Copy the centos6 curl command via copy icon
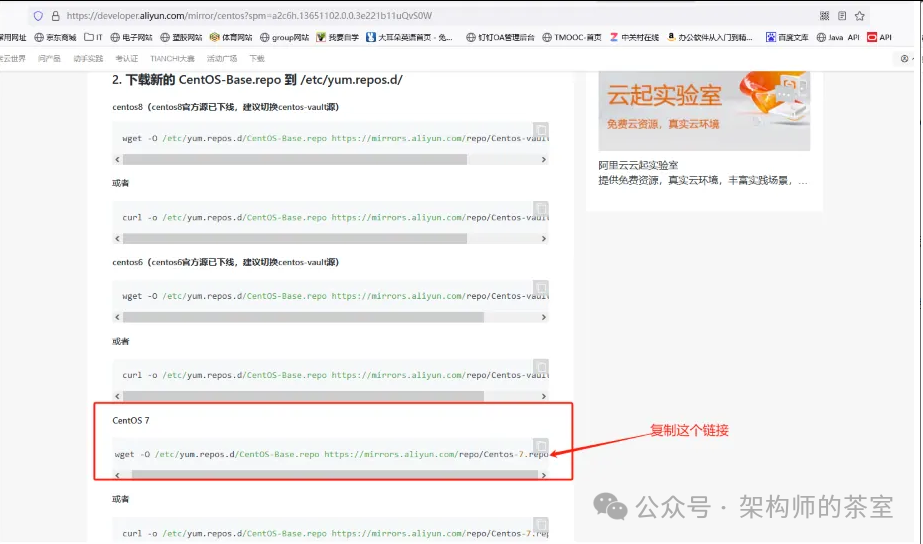This screenshot has height=544, width=923. coord(540,367)
